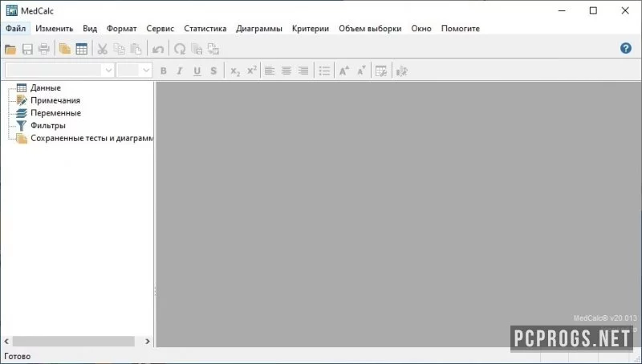Screen dimensions: 642x364
Task: Open Help with the blue question mark
Action: (x=626, y=48)
